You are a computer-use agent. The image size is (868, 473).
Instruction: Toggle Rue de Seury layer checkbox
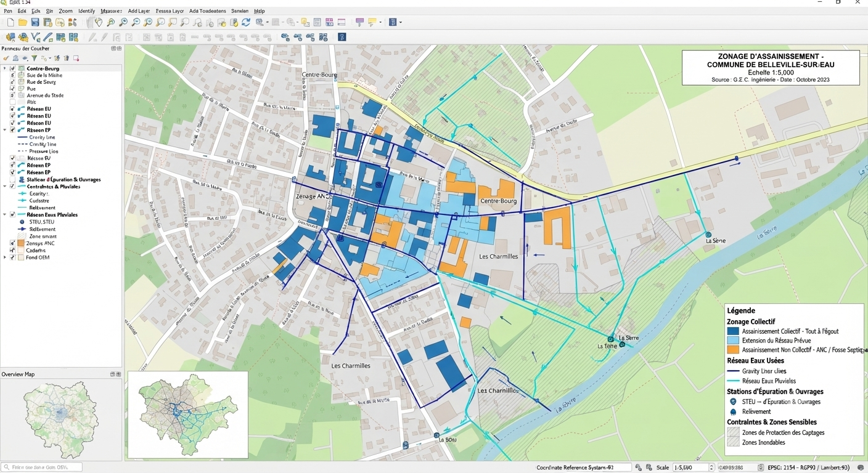click(13, 82)
